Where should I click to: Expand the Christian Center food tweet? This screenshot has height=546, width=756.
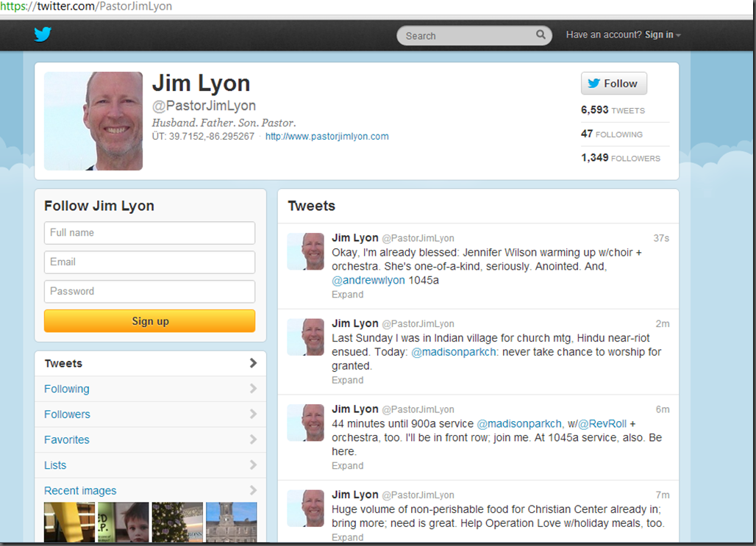pyautogui.click(x=348, y=537)
